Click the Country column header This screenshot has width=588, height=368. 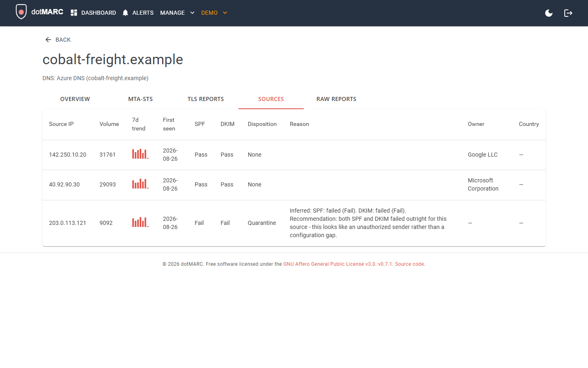pyautogui.click(x=529, y=124)
